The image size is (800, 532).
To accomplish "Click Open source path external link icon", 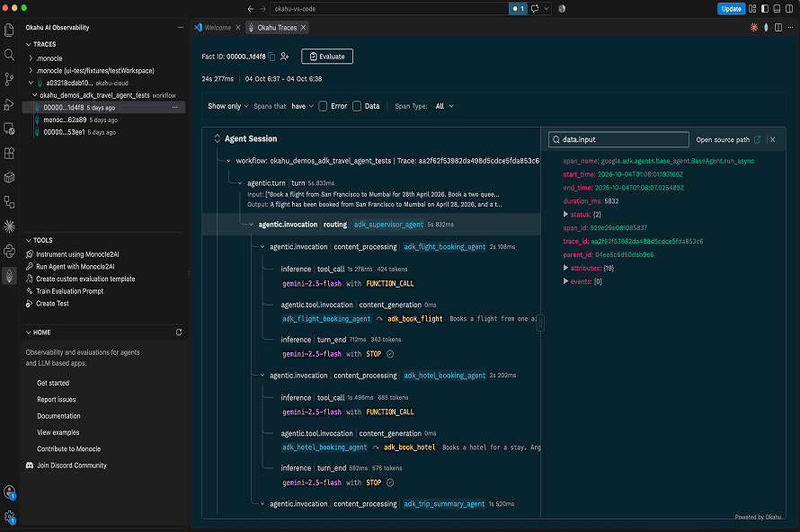I will click(757, 139).
